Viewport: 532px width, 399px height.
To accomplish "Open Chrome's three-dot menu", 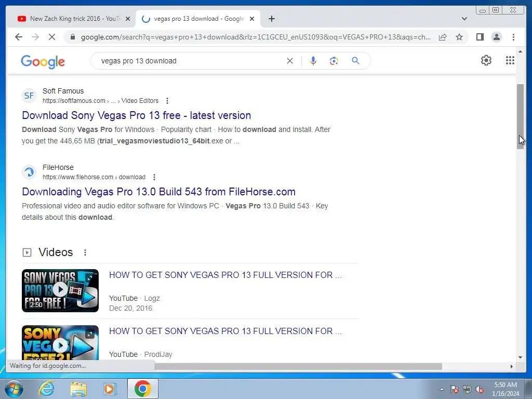I will tap(513, 37).
